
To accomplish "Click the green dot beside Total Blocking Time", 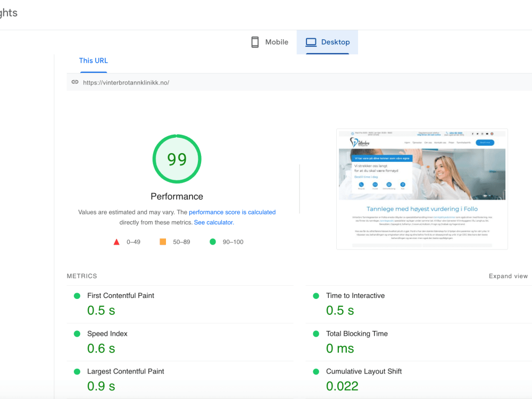I will coord(316,334).
